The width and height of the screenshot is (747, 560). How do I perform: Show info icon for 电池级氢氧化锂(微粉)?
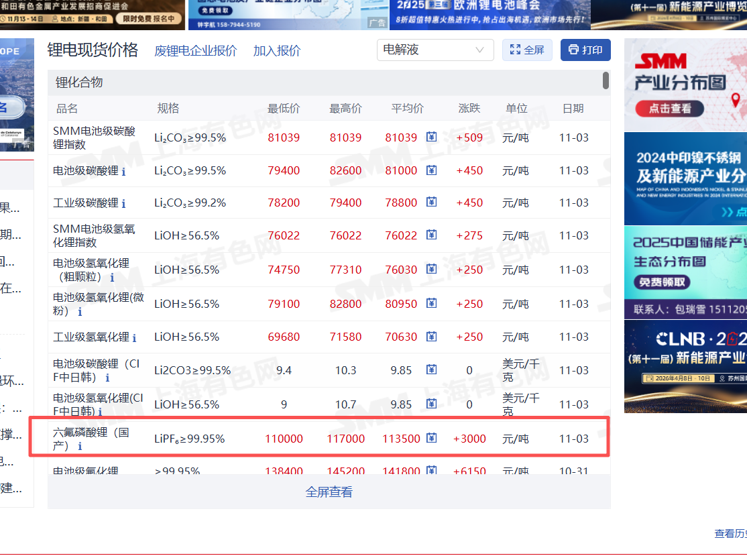pyautogui.click(x=80, y=312)
